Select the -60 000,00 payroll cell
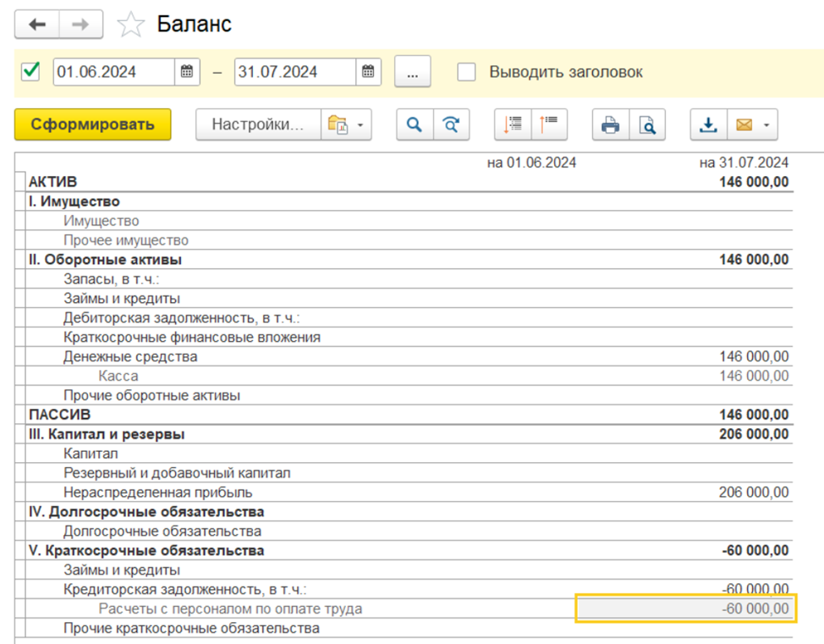Screen dimensions: 824x644 tap(684, 609)
